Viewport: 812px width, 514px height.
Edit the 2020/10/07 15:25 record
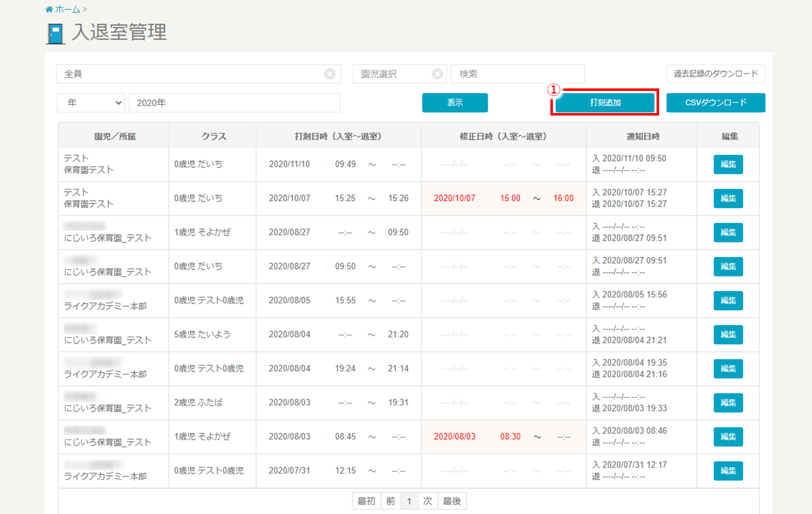728,198
